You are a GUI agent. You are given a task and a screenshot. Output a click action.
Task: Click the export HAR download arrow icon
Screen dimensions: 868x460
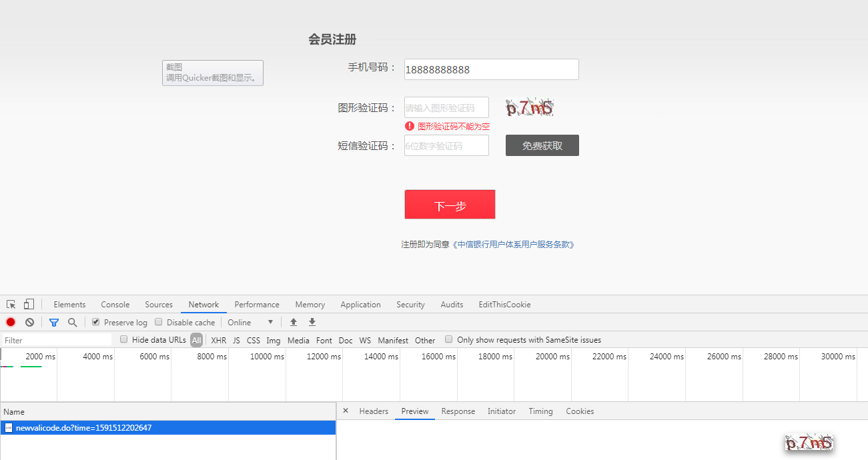tap(312, 322)
